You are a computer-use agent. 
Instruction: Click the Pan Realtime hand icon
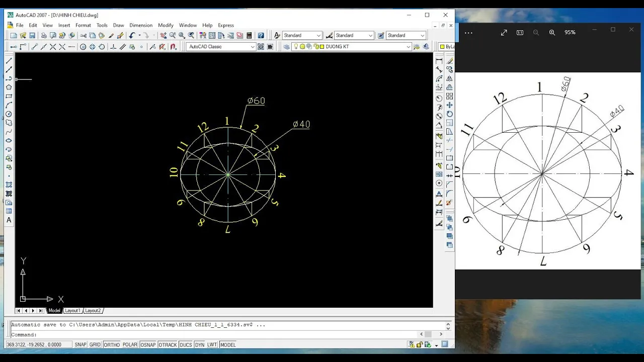click(x=163, y=36)
